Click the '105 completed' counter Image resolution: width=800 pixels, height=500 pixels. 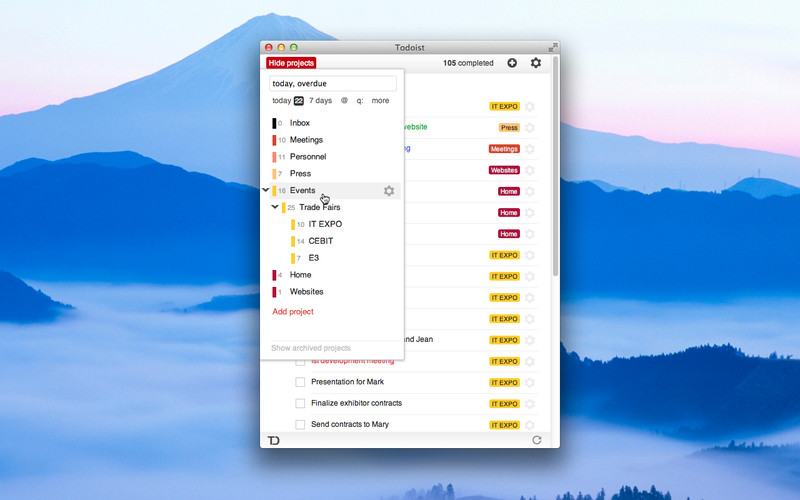pyautogui.click(x=468, y=63)
